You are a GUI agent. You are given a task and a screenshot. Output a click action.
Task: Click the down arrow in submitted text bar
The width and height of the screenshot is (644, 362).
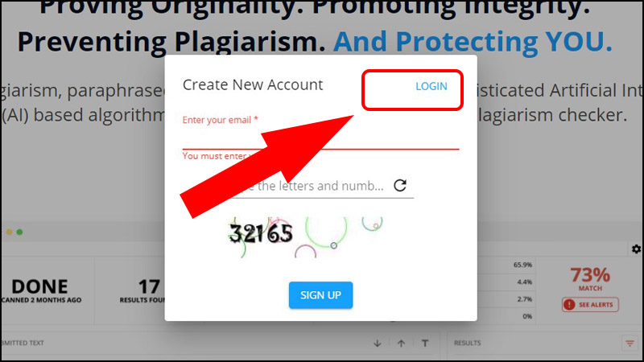click(378, 343)
